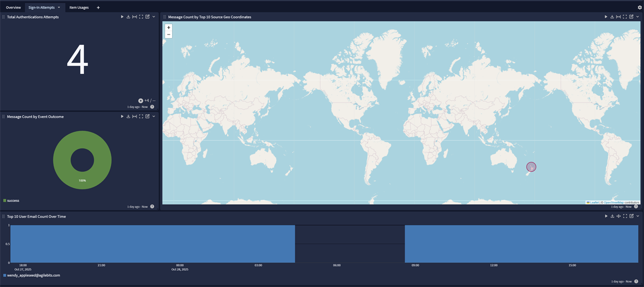The image size is (644, 287).
Task: Add a new dashboard page with plus
Action: pyautogui.click(x=98, y=8)
